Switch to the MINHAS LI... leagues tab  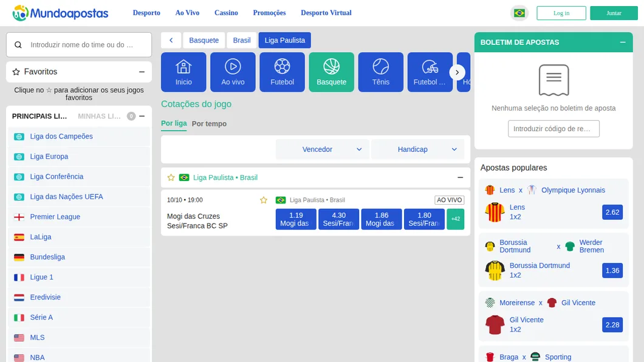coord(99,116)
